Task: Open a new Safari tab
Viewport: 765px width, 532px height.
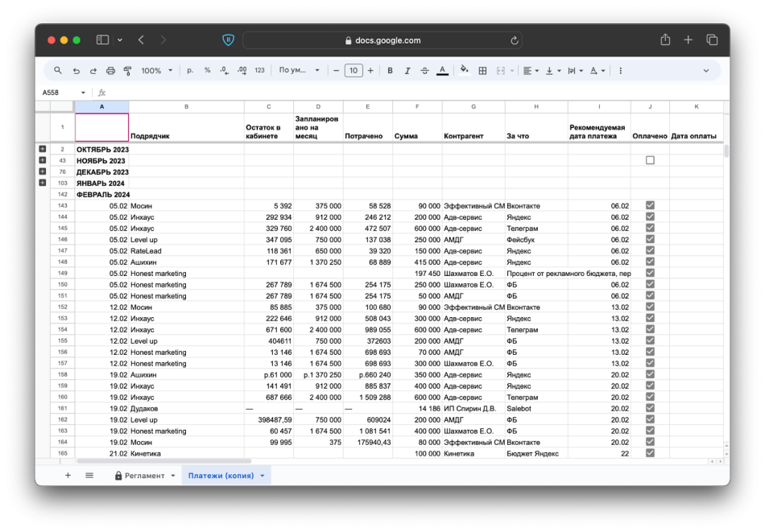Action: [688, 40]
